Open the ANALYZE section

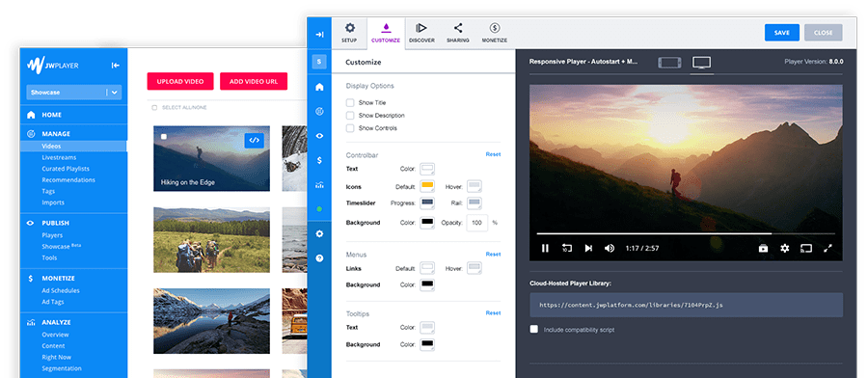[56, 322]
